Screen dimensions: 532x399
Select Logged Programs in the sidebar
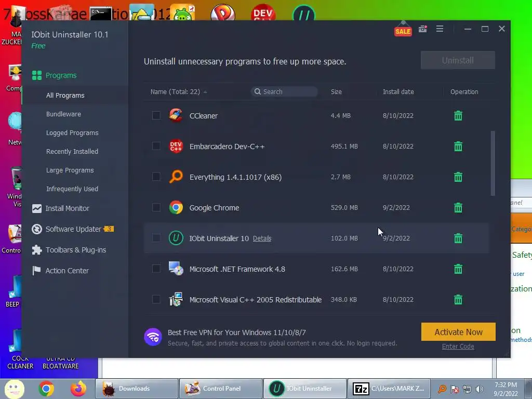tap(72, 132)
